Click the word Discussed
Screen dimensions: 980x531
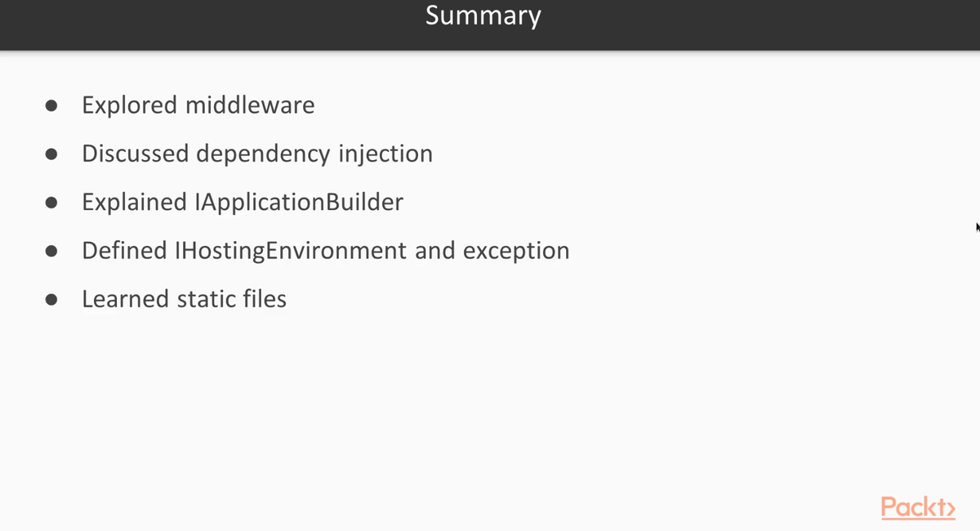(136, 154)
